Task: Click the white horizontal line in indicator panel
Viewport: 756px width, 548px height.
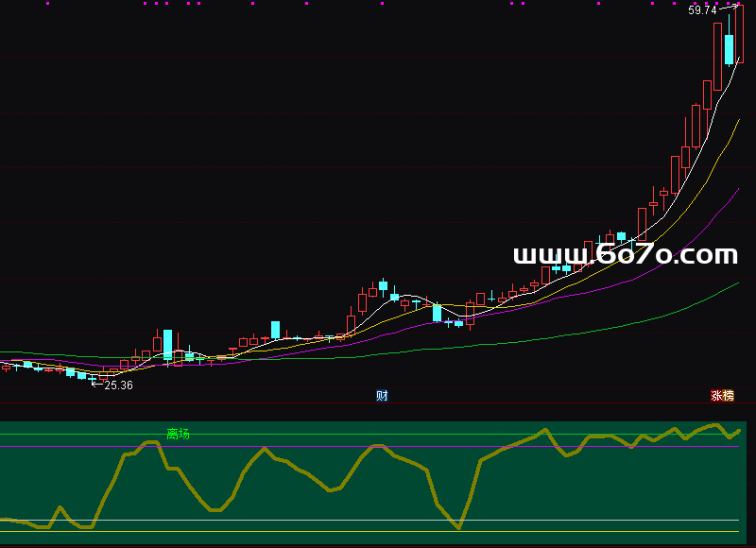Action: point(378,521)
